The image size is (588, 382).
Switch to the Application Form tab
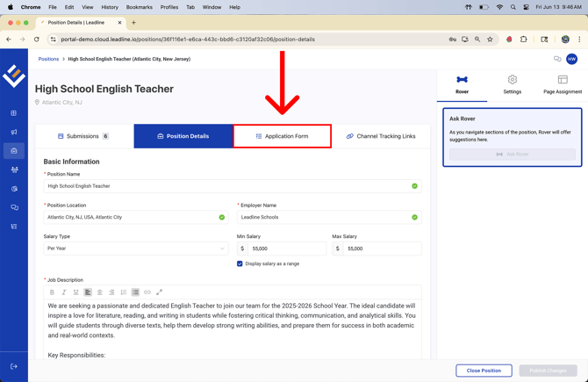point(283,136)
